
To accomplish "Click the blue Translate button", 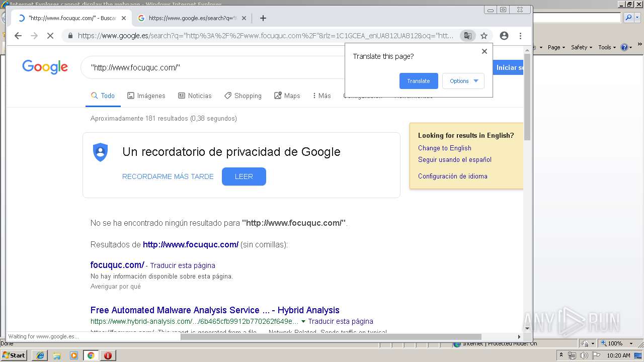I will click(419, 81).
